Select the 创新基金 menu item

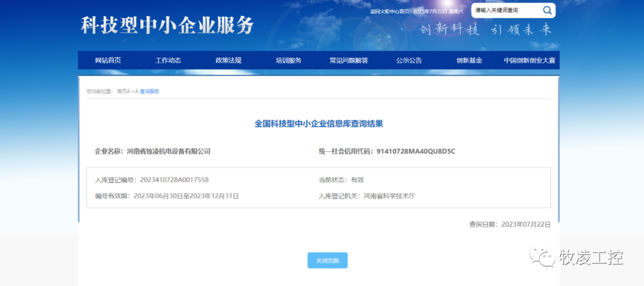(469, 60)
